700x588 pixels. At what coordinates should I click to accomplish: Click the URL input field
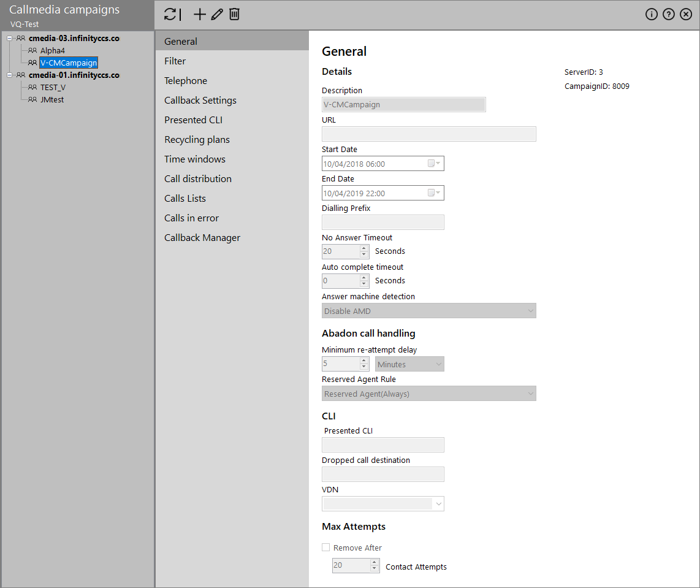428,134
